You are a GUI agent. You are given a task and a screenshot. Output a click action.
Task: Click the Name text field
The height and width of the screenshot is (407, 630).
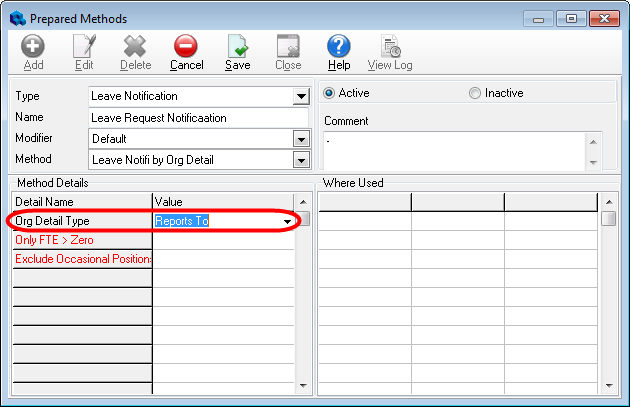point(198,118)
